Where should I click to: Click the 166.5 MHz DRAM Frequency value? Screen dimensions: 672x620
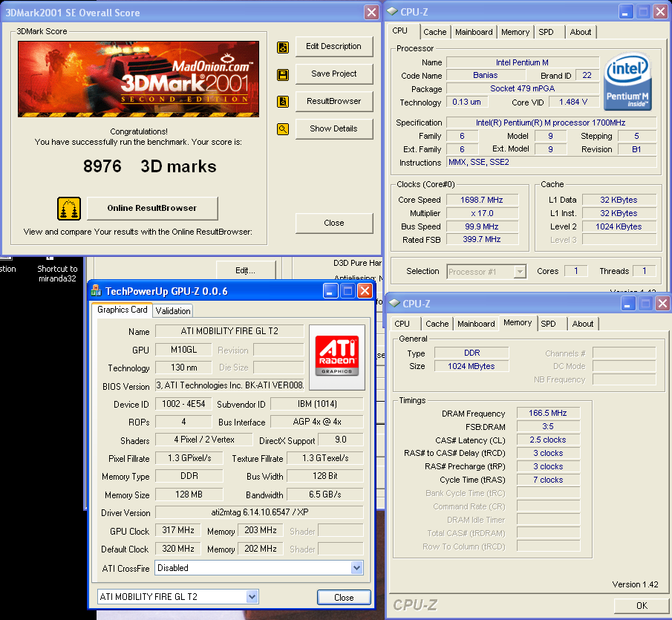[548, 413]
